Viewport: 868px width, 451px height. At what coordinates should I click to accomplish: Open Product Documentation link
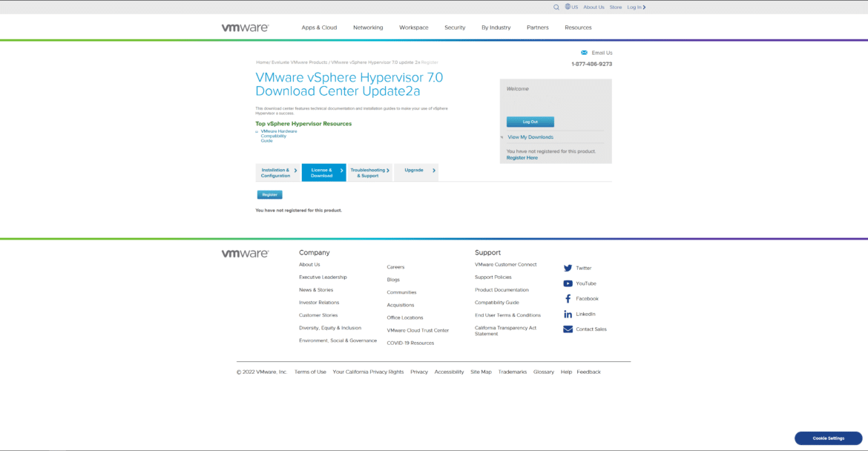(x=502, y=290)
